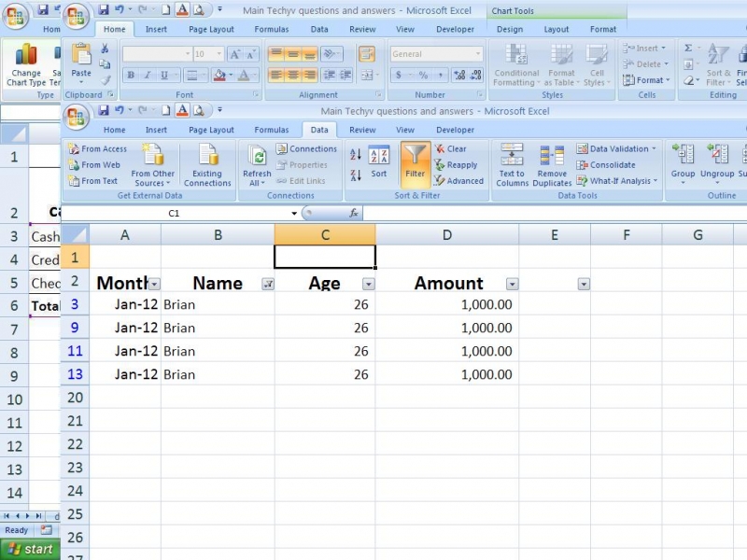Open the Text to Columns tool
Viewport: 747px width, 560px height.
coord(512,165)
